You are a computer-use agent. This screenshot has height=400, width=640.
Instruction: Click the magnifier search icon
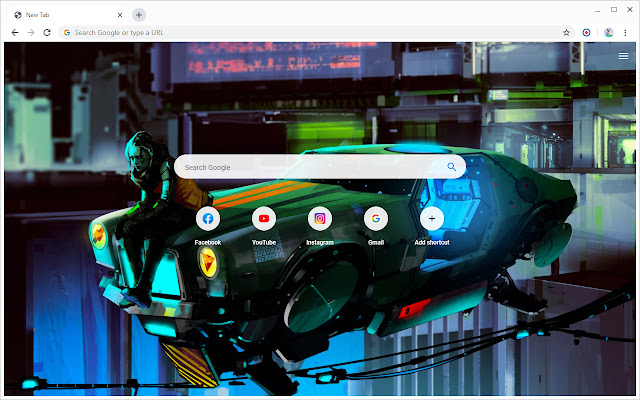coord(451,167)
